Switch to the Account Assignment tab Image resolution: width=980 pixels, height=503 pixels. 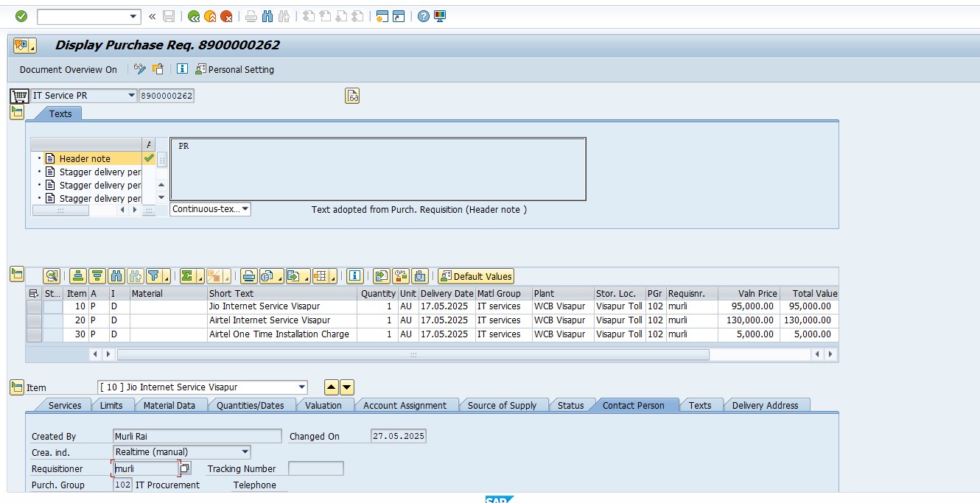405,405
